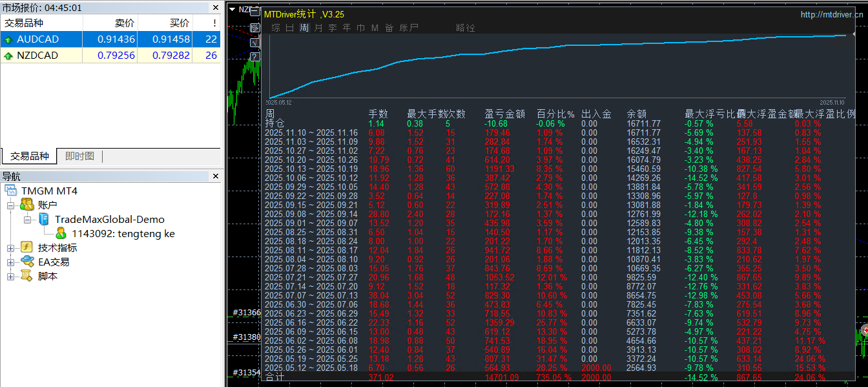This screenshot has height=387, width=868.
Task: Click the TMGM MT4 root icon
Action: tap(11, 191)
